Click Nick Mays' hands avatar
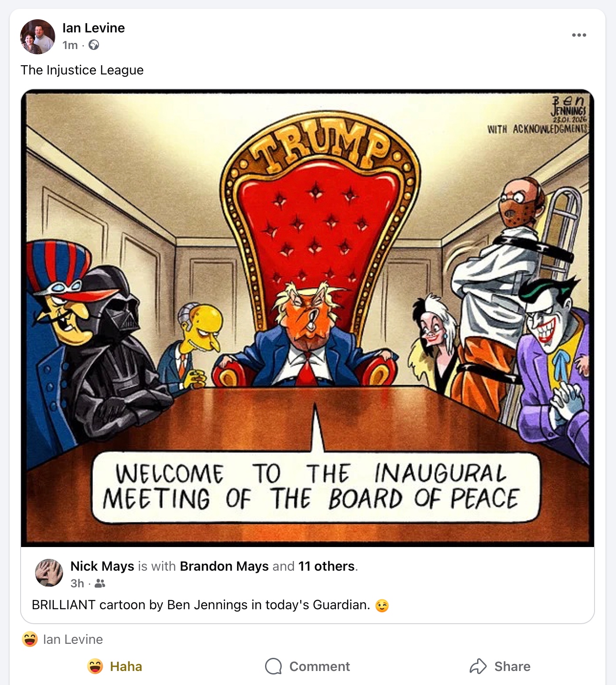 (x=49, y=572)
